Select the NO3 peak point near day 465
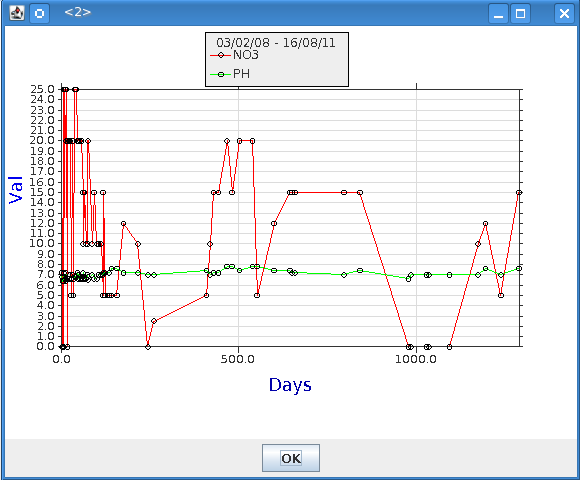 [x=227, y=141]
